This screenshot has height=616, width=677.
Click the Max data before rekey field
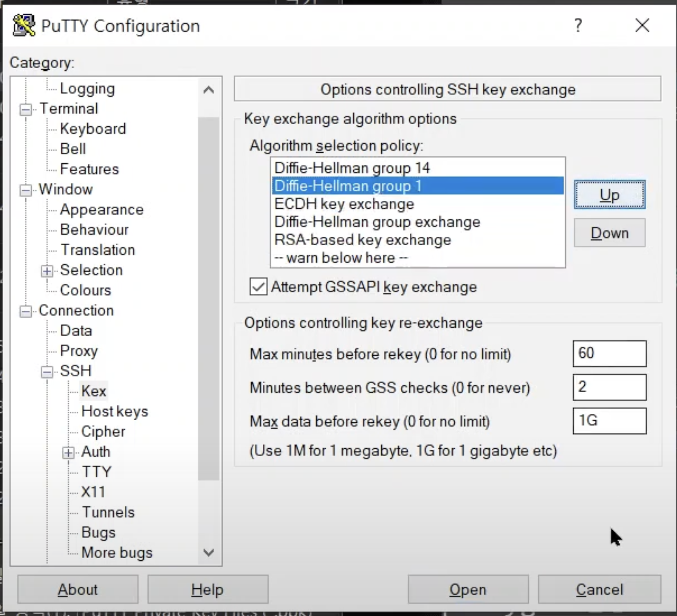tap(609, 421)
